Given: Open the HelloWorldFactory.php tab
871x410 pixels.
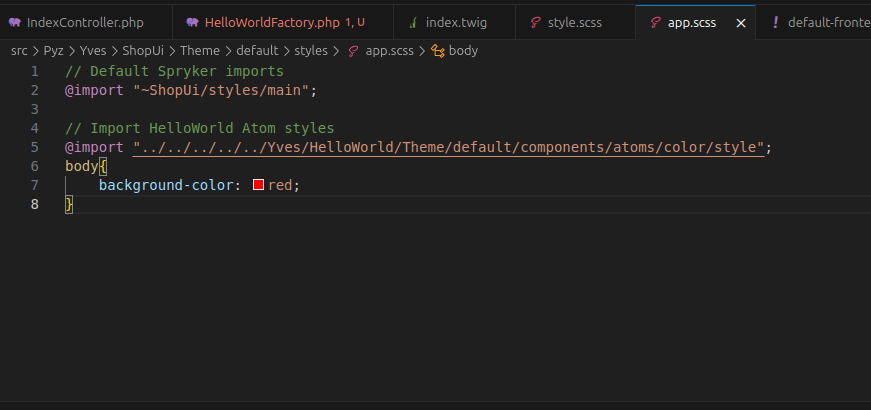Looking at the screenshot, I should pos(283,23).
